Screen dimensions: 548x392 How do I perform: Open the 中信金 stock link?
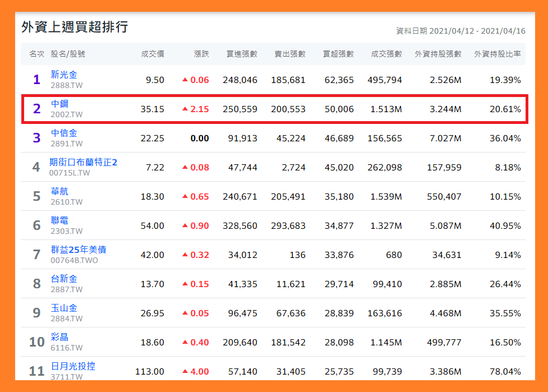pyautogui.click(x=64, y=133)
